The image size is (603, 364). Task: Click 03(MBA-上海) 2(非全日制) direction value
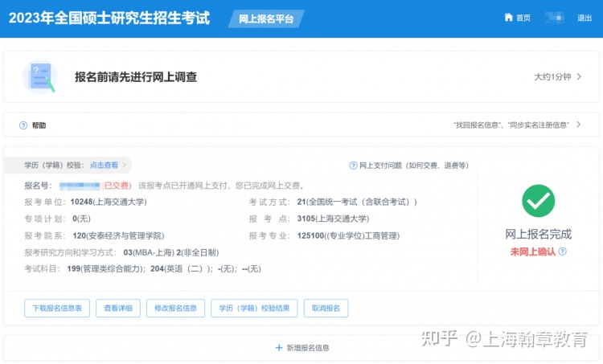coord(171,253)
